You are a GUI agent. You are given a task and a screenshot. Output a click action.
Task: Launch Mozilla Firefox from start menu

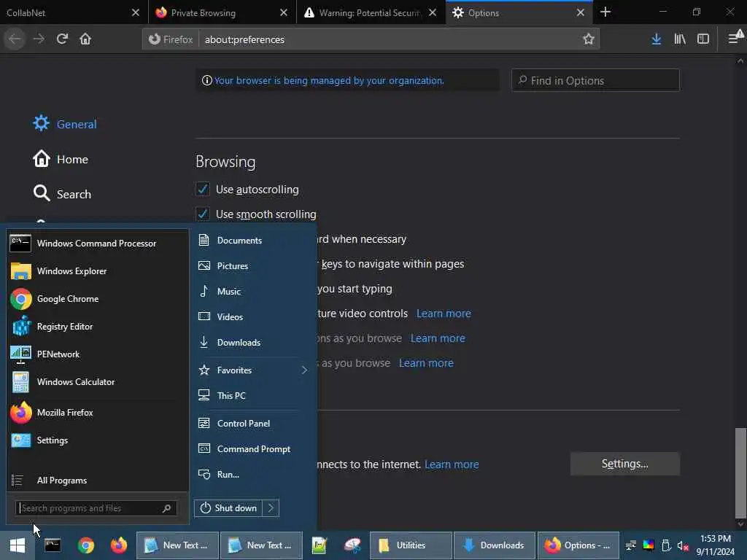[x=97, y=413]
